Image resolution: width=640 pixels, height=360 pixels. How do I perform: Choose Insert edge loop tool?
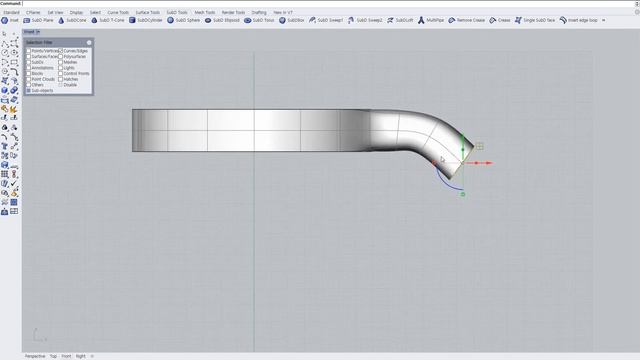578,20
